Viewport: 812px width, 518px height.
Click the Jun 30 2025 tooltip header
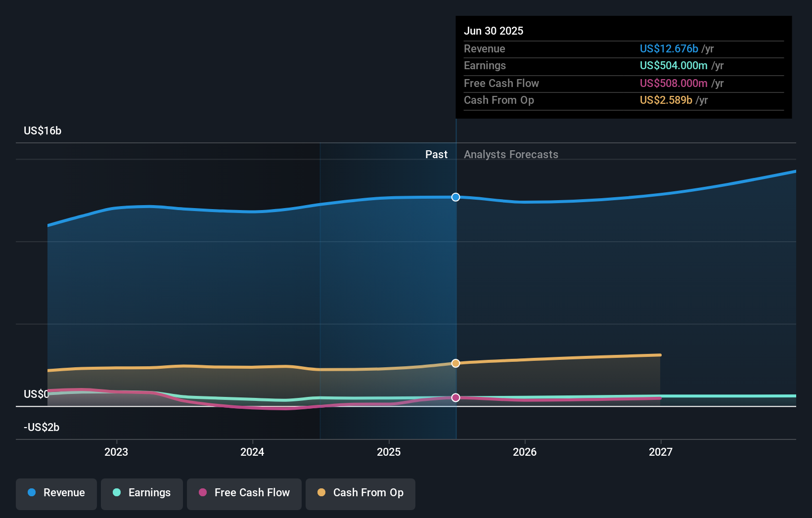click(x=494, y=31)
